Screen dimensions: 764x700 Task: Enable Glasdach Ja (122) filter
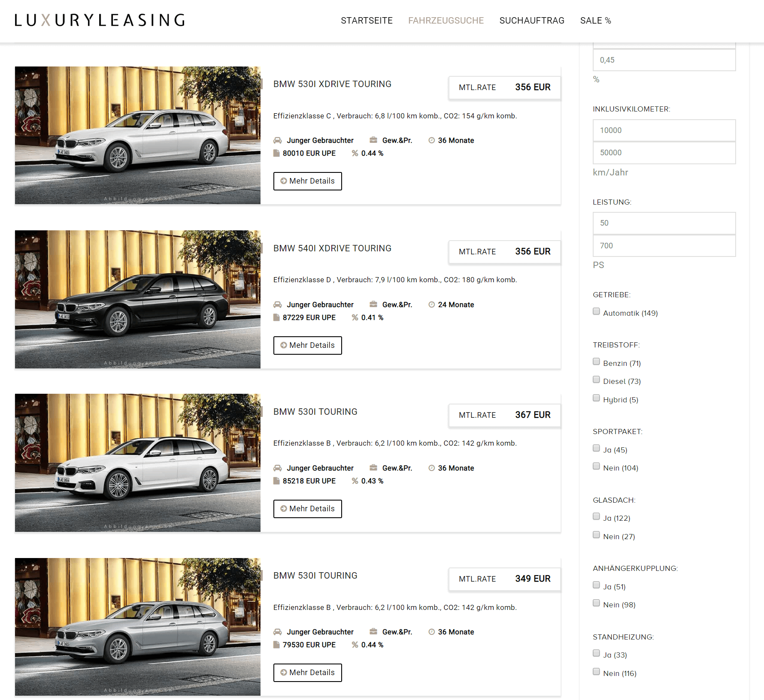[x=596, y=516]
